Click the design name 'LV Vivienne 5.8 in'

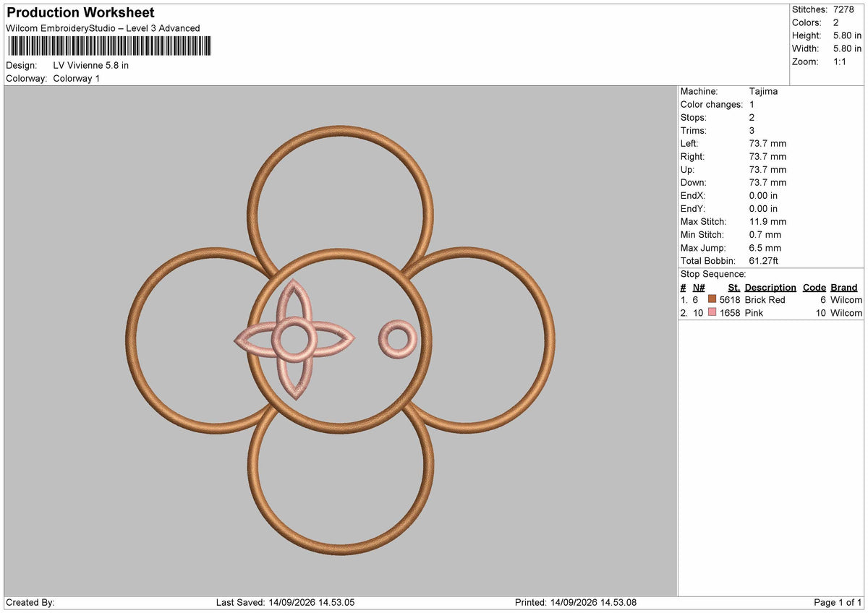[x=91, y=65]
